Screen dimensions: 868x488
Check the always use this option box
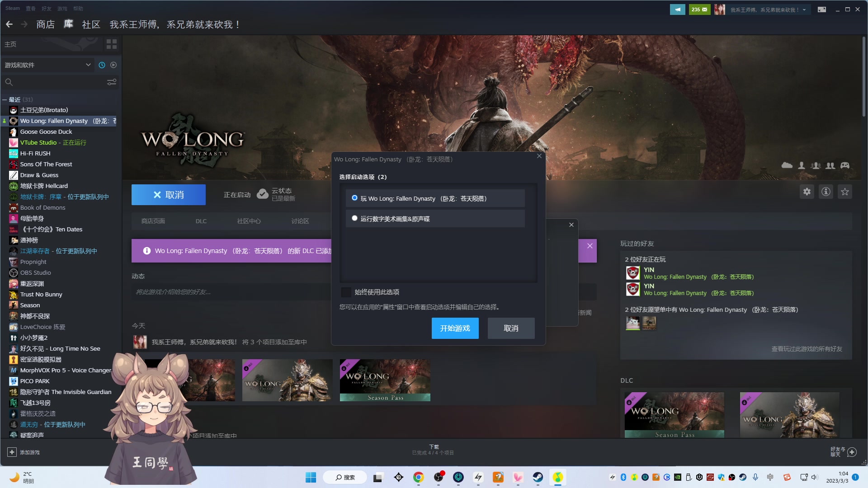coord(346,292)
